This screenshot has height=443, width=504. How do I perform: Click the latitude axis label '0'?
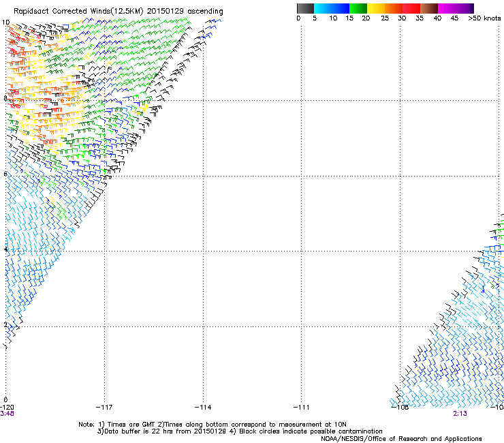coord(5,400)
